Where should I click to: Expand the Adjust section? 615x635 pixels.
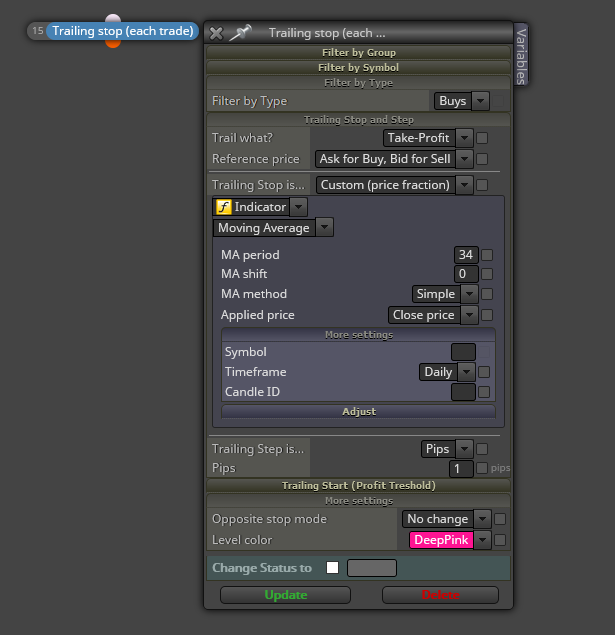[358, 411]
